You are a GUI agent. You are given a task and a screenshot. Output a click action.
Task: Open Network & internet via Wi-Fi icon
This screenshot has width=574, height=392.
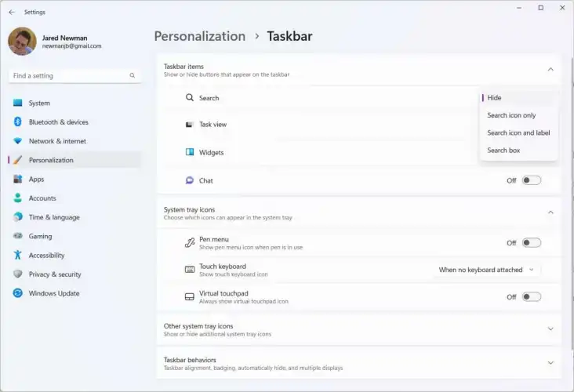coord(17,141)
